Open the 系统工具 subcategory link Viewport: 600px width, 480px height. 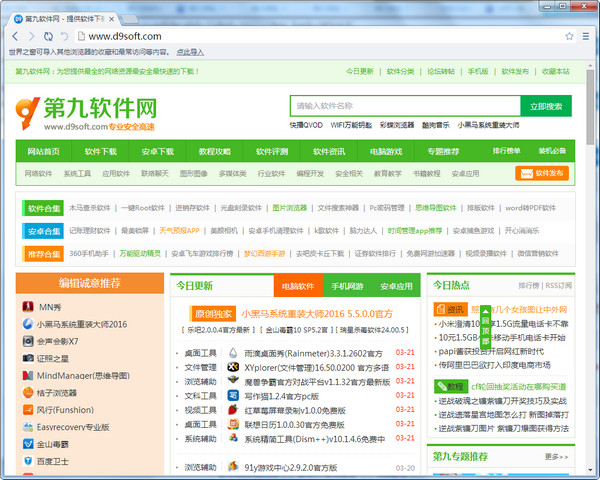[77, 173]
